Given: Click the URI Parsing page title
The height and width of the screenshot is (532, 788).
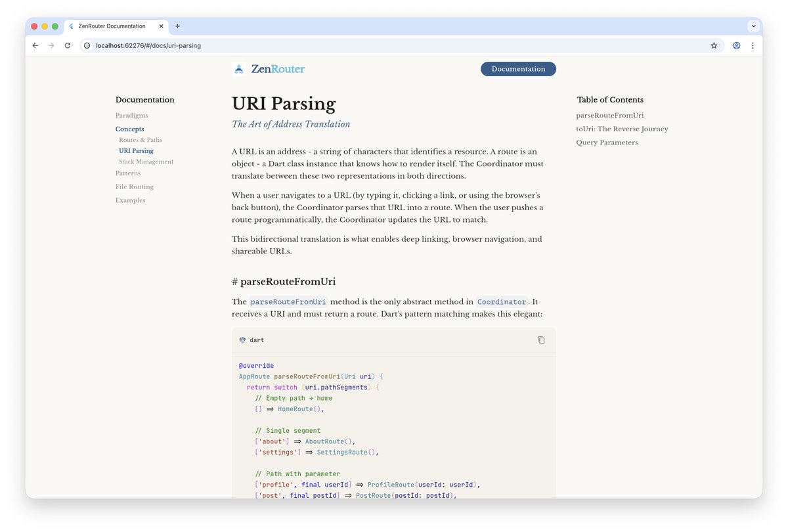Looking at the screenshot, I should 284,104.
